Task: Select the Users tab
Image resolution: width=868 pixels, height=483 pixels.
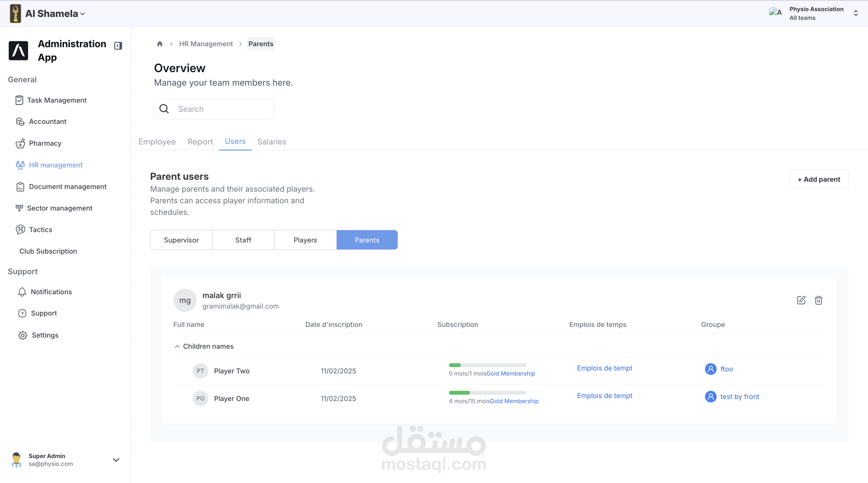Action: click(x=235, y=141)
